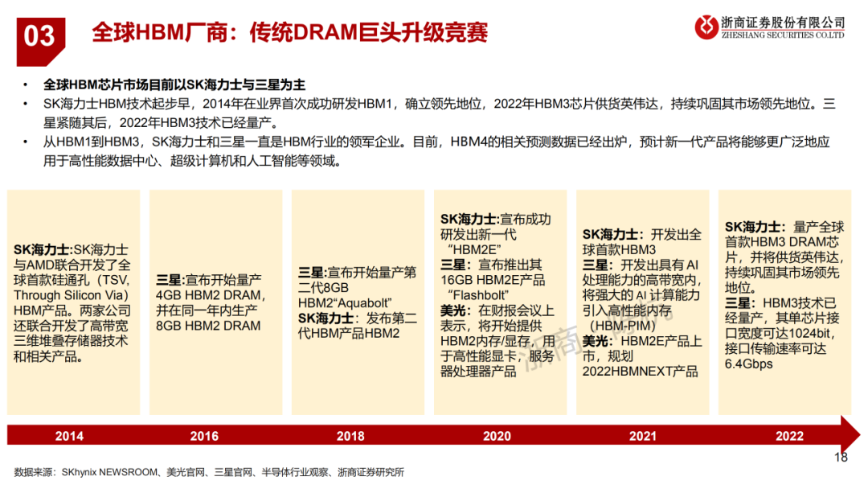Click SK海力士 heading in the 2018 card
Screen dimensions: 868x489
coord(325,318)
